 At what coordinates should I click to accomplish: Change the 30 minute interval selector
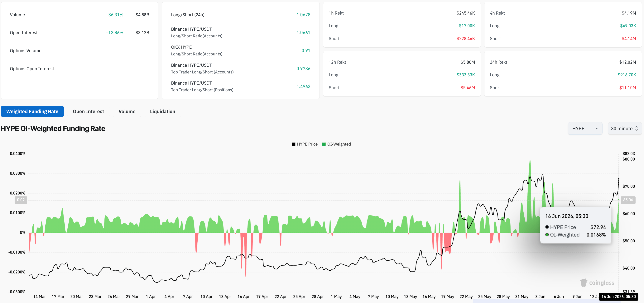pos(624,128)
